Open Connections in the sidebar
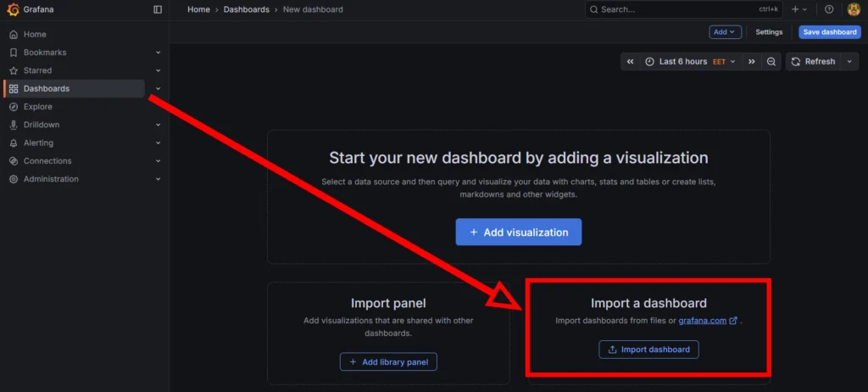This screenshot has width=868, height=392. 47,161
